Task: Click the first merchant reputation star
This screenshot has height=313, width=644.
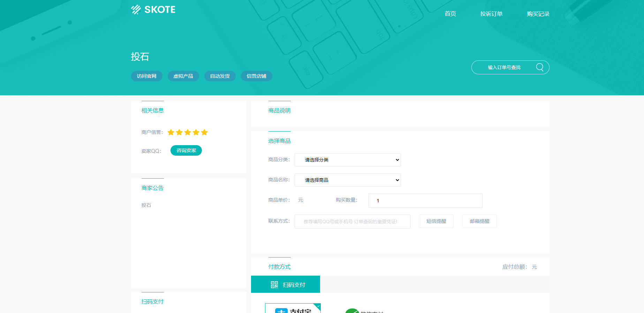Action: 171,132
